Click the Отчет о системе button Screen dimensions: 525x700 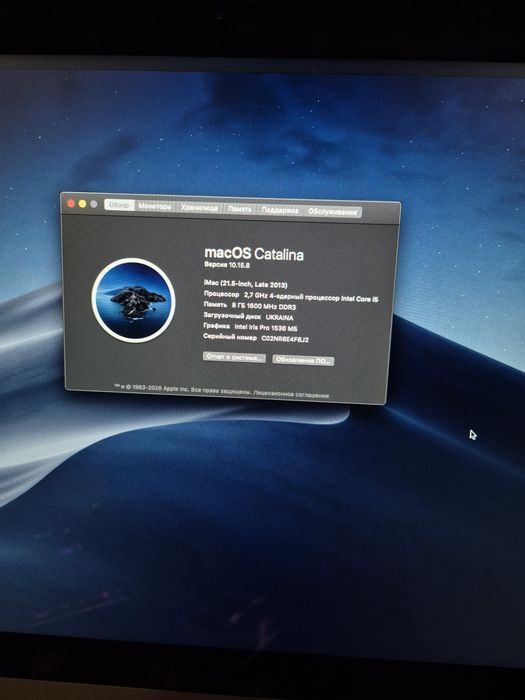click(x=234, y=358)
